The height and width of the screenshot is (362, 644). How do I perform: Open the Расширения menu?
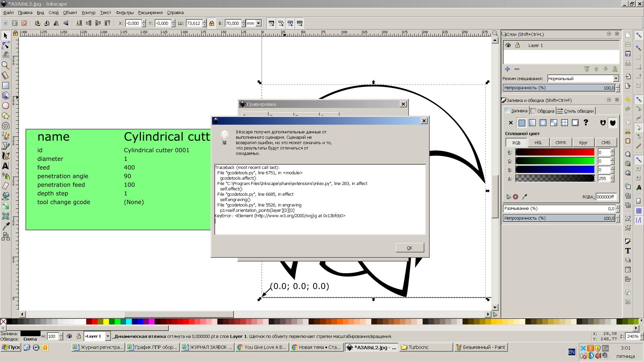[150, 13]
